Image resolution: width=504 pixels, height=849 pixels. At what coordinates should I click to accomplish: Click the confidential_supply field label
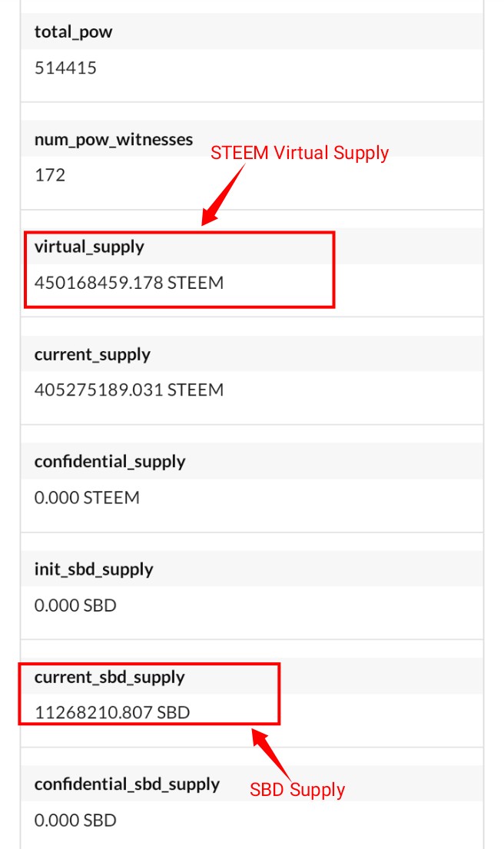[110, 462]
